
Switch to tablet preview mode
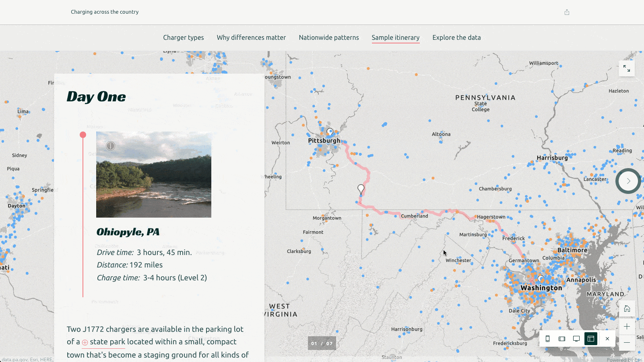[x=562, y=339]
